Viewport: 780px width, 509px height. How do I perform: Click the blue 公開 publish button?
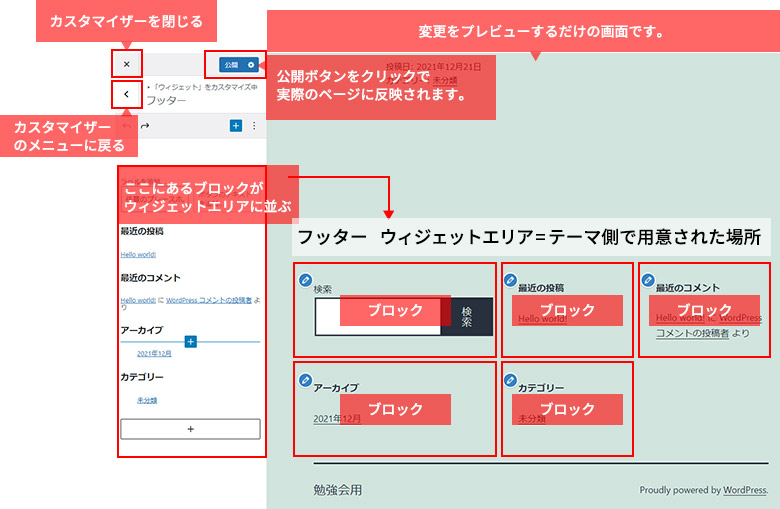pos(231,65)
